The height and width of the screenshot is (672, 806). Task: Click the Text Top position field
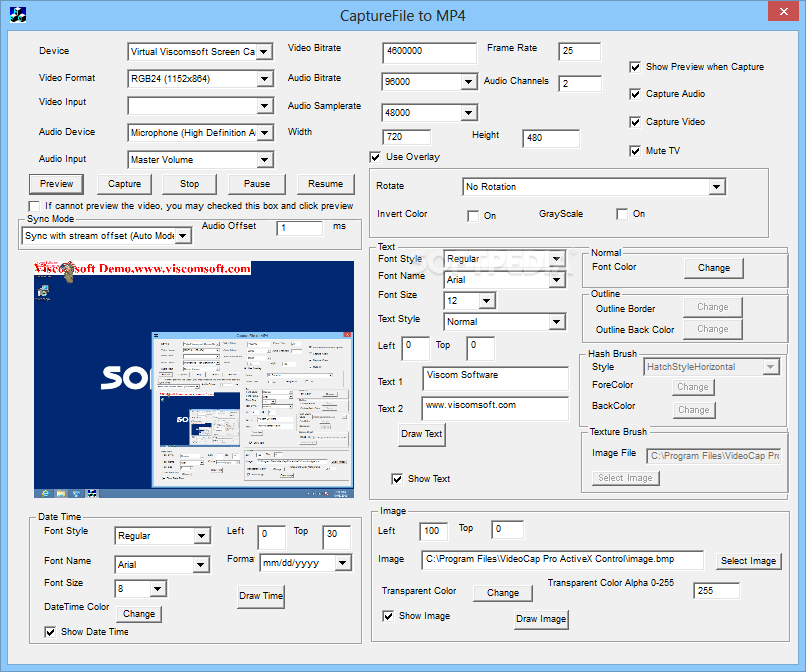point(481,348)
